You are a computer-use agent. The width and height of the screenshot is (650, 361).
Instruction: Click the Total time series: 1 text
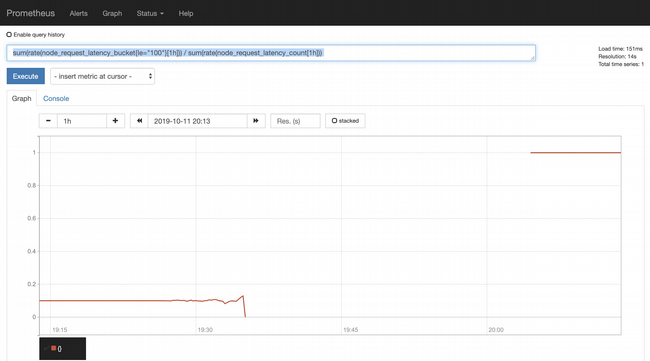(x=621, y=64)
